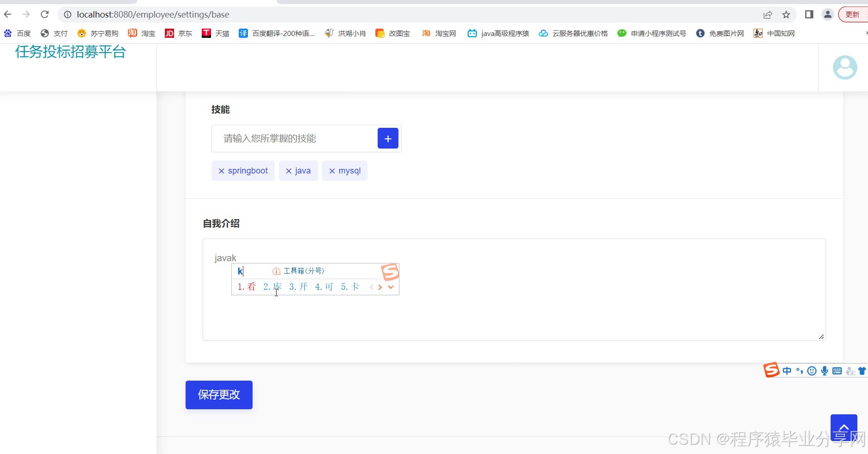868x454 pixels.
Task: Click the site info icon in address bar
Action: pyautogui.click(x=67, y=15)
